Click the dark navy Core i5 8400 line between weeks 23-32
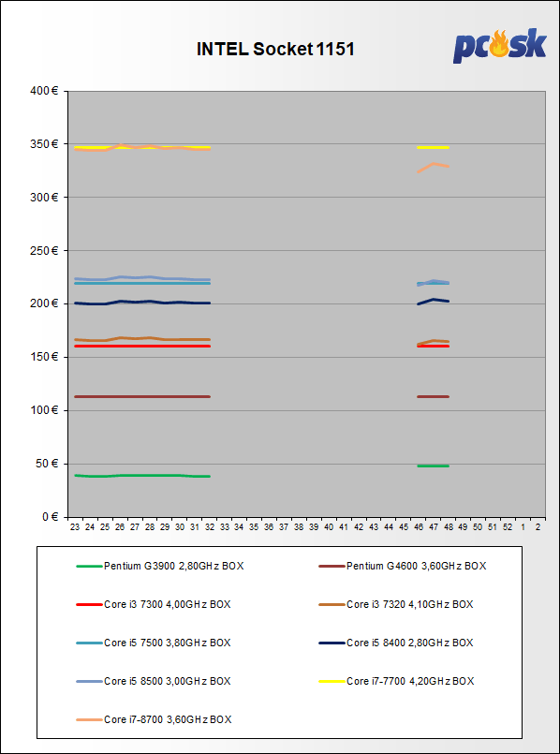Screen dimensions: 560x754 point(142,303)
